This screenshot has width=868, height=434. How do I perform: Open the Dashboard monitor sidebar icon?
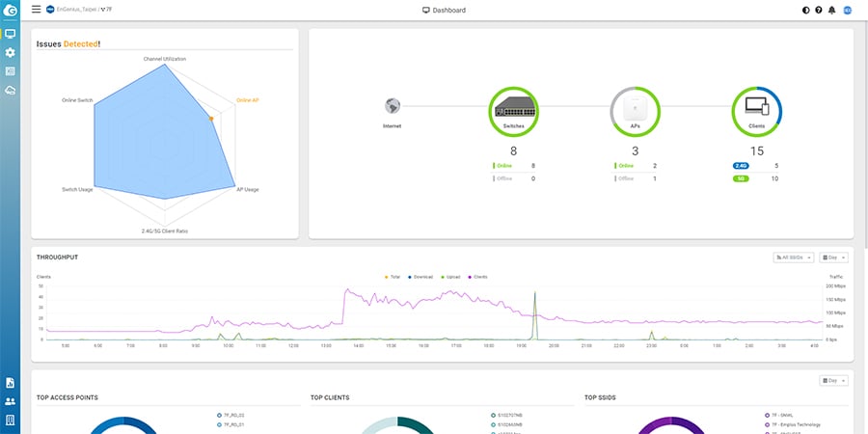pos(10,34)
